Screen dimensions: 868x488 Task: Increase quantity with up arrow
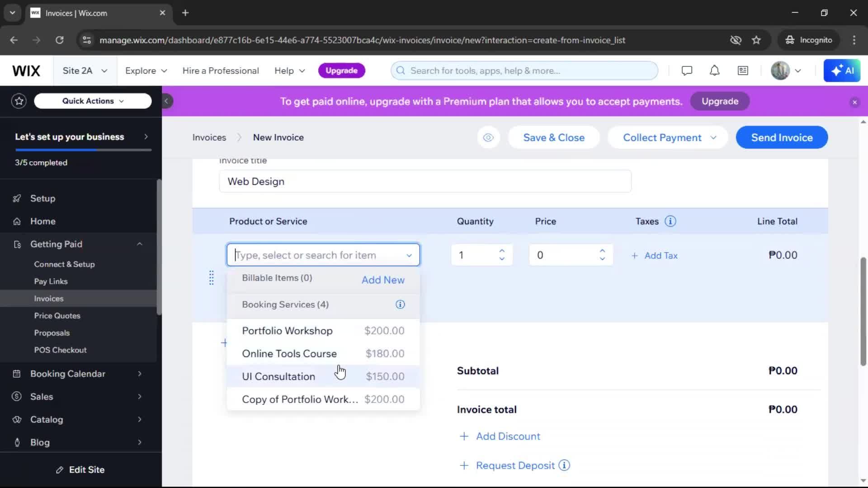(x=501, y=250)
